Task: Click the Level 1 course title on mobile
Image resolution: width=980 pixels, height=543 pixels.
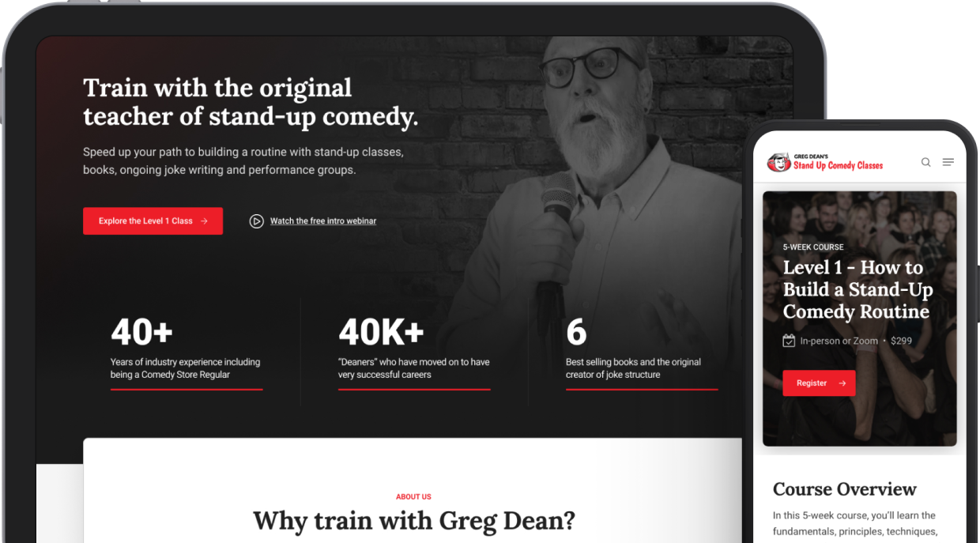Action: click(x=858, y=289)
